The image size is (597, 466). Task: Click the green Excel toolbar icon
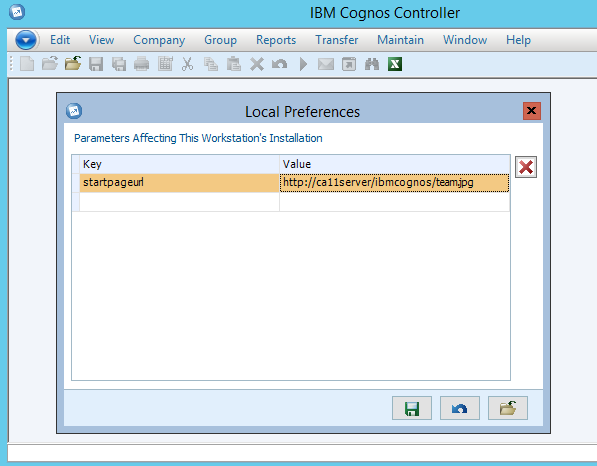click(395, 64)
